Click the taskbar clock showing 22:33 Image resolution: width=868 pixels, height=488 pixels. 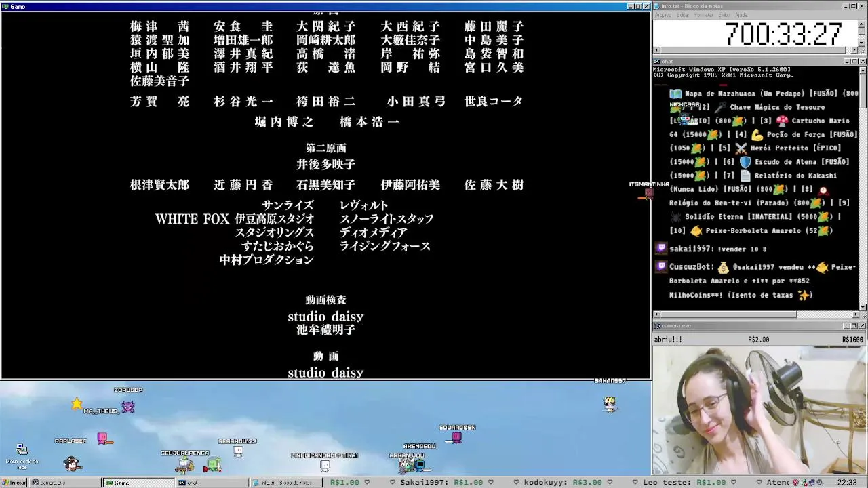[847, 483]
